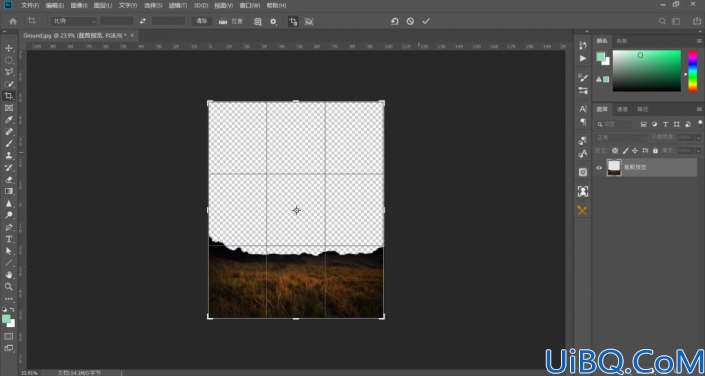The width and height of the screenshot is (705, 376).
Task: Expand the layer blend mode dropdown
Action: point(620,137)
